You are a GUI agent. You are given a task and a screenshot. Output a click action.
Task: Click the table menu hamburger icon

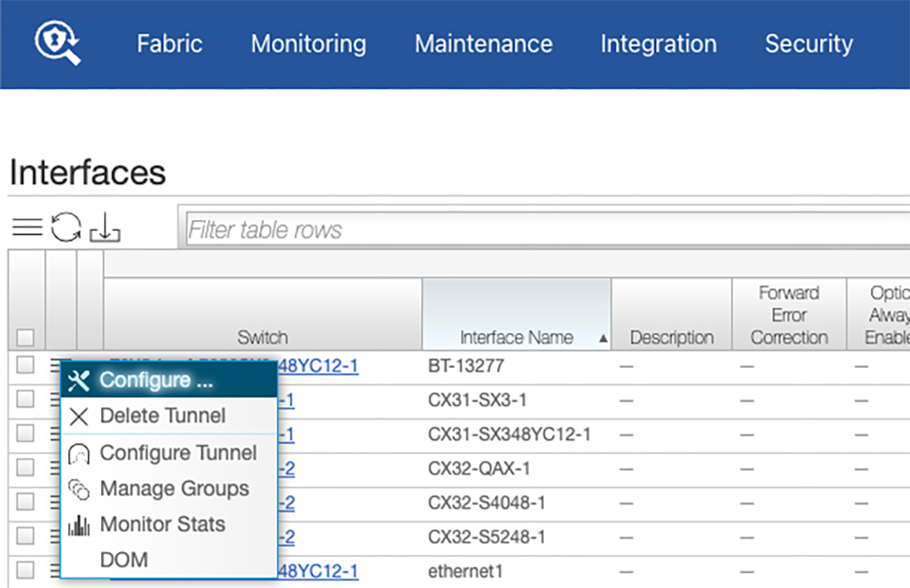click(x=26, y=227)
